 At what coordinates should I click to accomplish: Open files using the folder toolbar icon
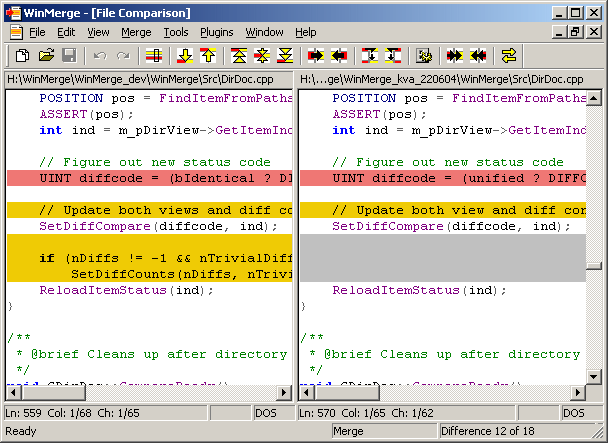46,56
